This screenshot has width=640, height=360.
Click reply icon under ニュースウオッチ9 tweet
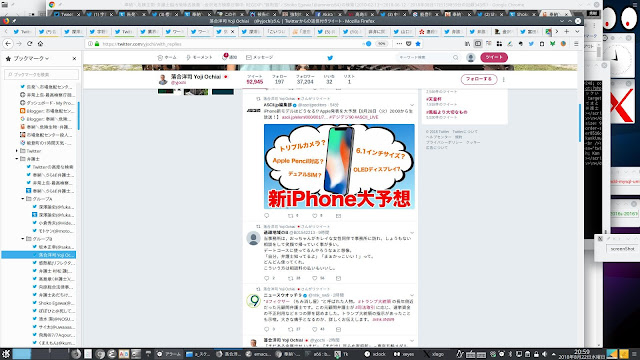pyautogui.click(x=267, y=329)
